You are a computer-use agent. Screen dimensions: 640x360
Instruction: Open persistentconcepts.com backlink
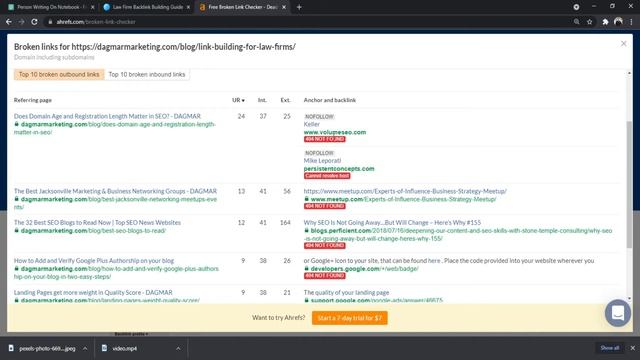[x=339, y=168]
